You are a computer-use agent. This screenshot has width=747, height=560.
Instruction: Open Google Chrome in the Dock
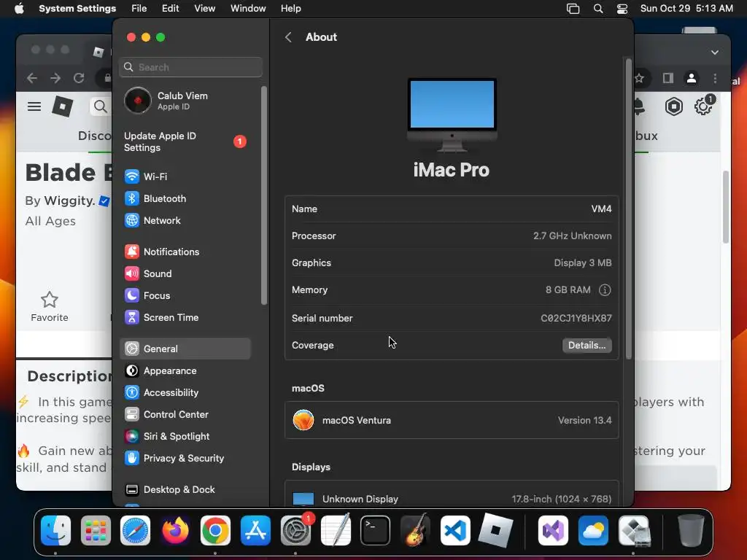(215, 530)
